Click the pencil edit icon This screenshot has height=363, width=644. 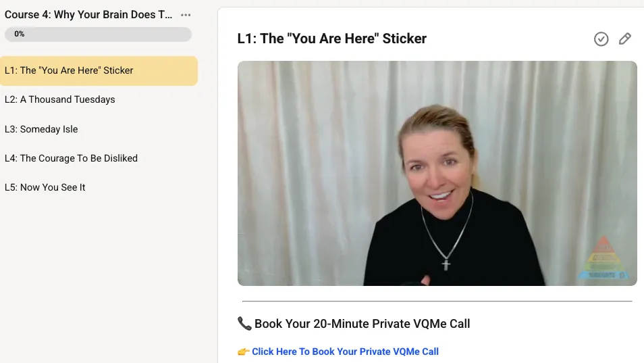click(x=624, y=39)
